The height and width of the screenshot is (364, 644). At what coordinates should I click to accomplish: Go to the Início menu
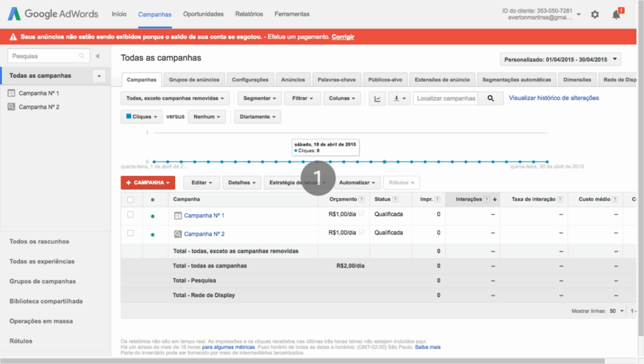pos(119,14)
